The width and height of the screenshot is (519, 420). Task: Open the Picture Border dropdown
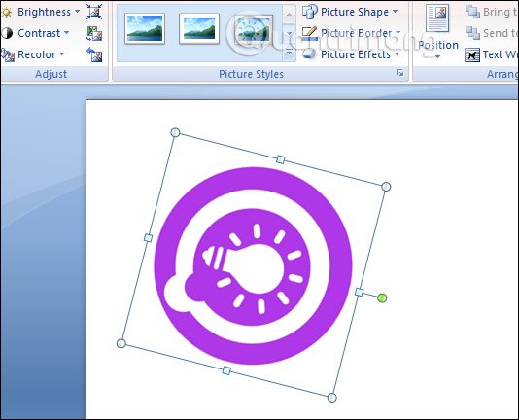pyautogui.click(x=352, y=33)
